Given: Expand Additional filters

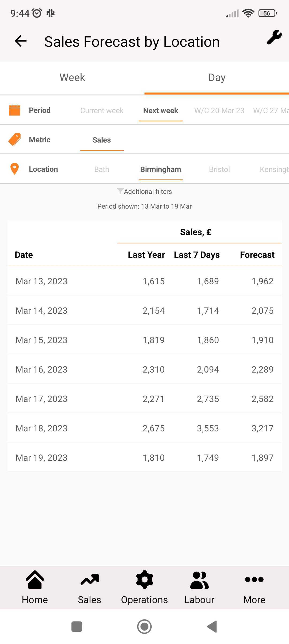Looking at the screenshot, I should coord(144,191).
